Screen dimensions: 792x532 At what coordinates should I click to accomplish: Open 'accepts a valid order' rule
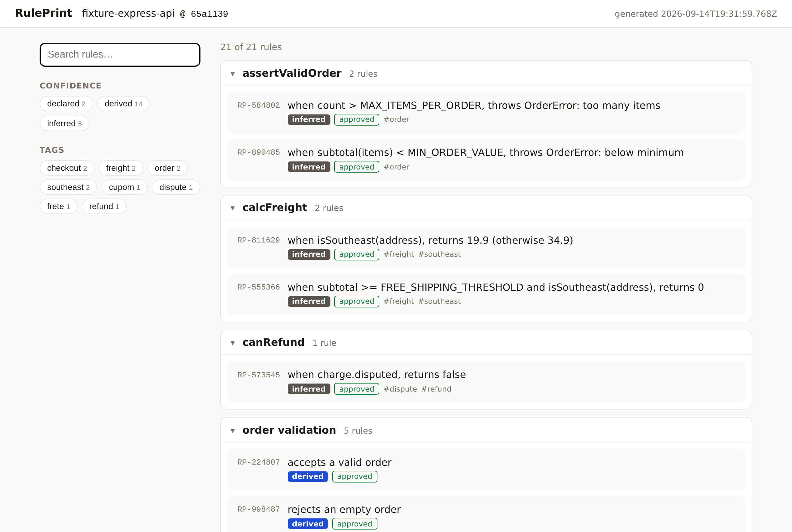pyautogui.click(x=339, y=462)
